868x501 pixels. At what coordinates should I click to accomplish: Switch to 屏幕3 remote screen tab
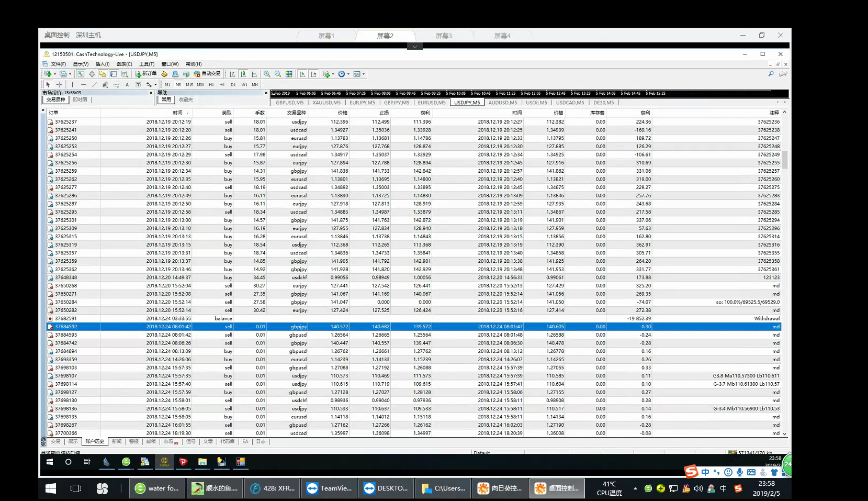(444, 36)
